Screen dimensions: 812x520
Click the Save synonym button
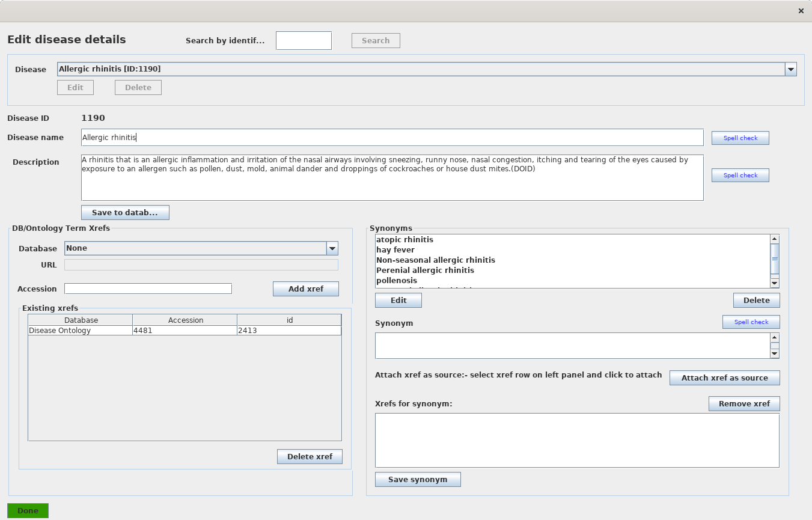click(418, 480)
